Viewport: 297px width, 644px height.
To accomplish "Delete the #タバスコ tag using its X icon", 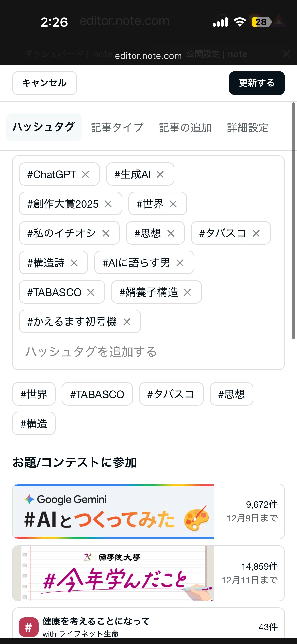I will tap(256, 233).
